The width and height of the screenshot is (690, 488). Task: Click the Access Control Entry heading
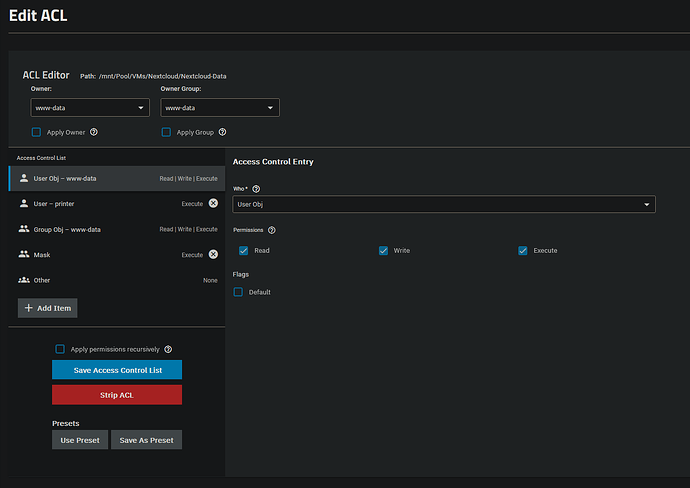click(x=273, y=161)
